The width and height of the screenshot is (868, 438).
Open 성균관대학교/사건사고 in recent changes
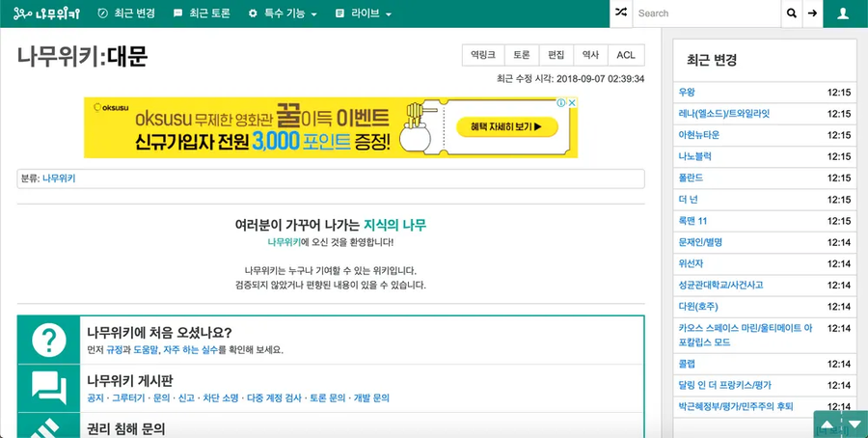tap(720, 286)
